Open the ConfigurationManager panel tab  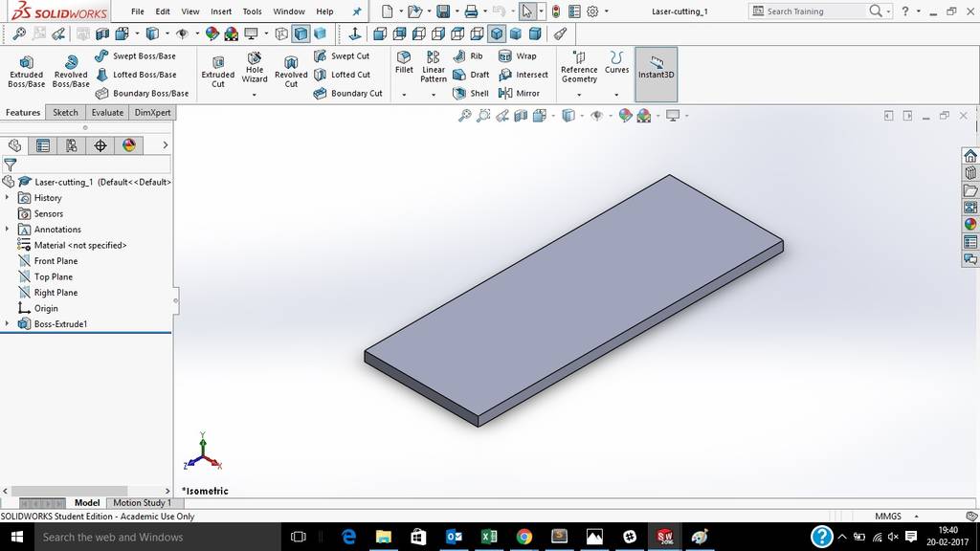(72, 145)
